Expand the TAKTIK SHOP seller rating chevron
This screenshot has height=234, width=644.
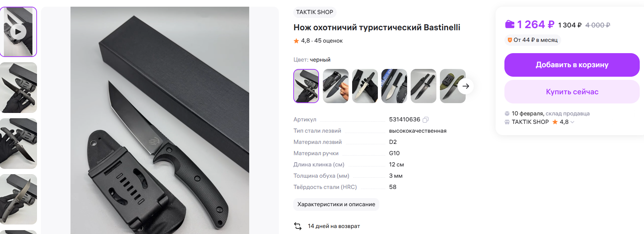pos(572,122)
